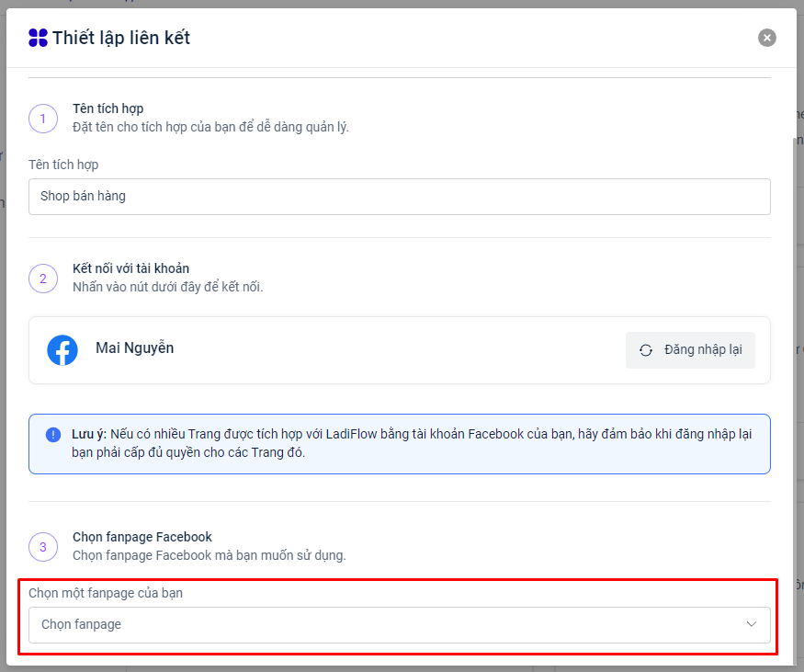Click the Tên tích hợp label above the input
This screenshot has width=804, height=672.
pyautogui.click(x=63, y=165)
